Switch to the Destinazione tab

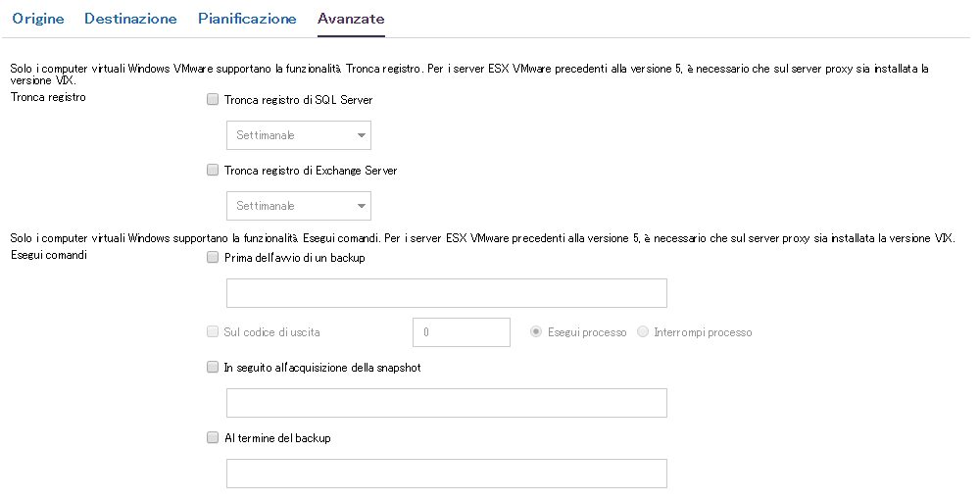click(x=130, y=19)
